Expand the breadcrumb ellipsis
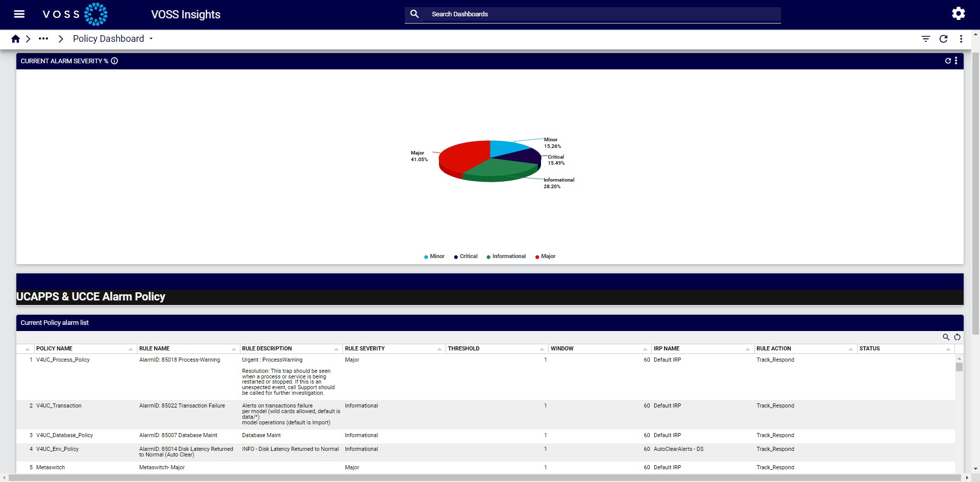The image size is (980, 482). pos(43,39)
